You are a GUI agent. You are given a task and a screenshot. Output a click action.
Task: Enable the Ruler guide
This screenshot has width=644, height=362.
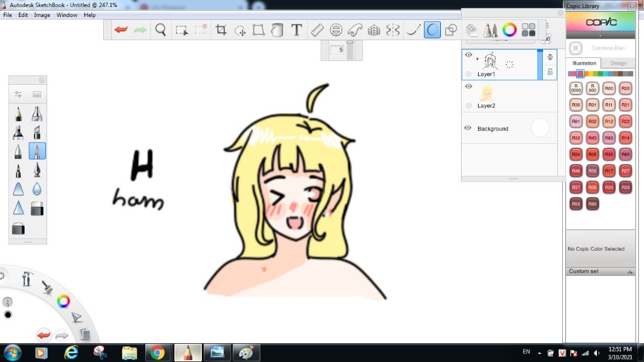point(317,30)
